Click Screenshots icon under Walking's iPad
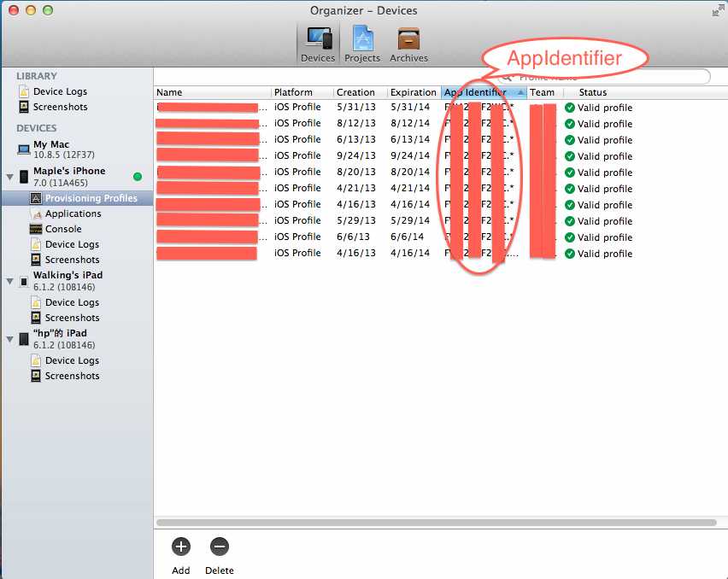The image size is (728, 579). [x=36, y=318]
